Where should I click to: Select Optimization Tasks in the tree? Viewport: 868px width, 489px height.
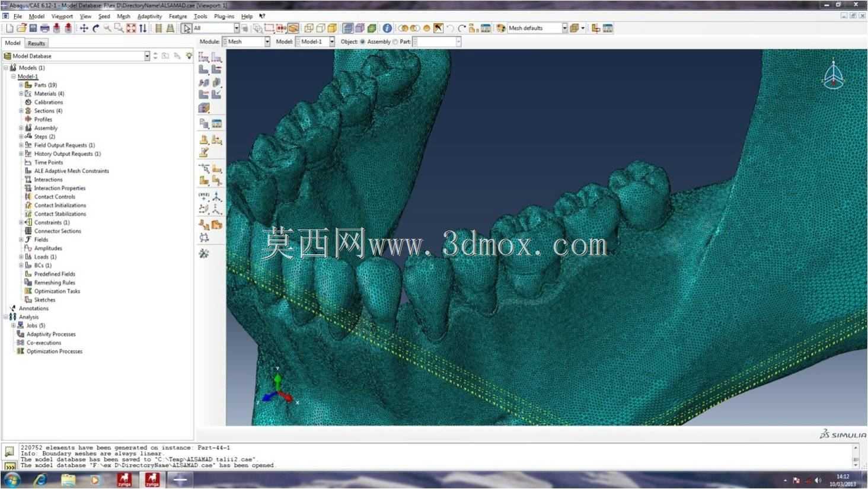[57, 291]
